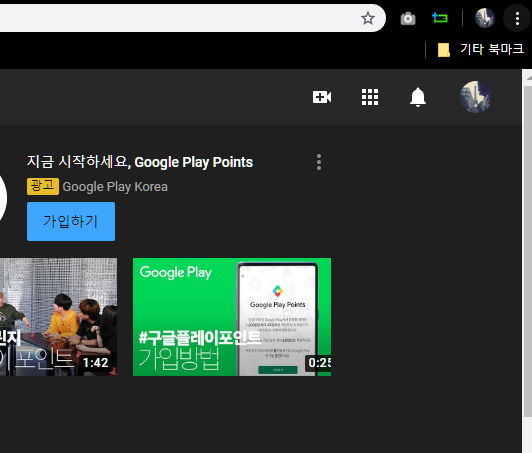Click the camera screenshot extension icon

408,19
